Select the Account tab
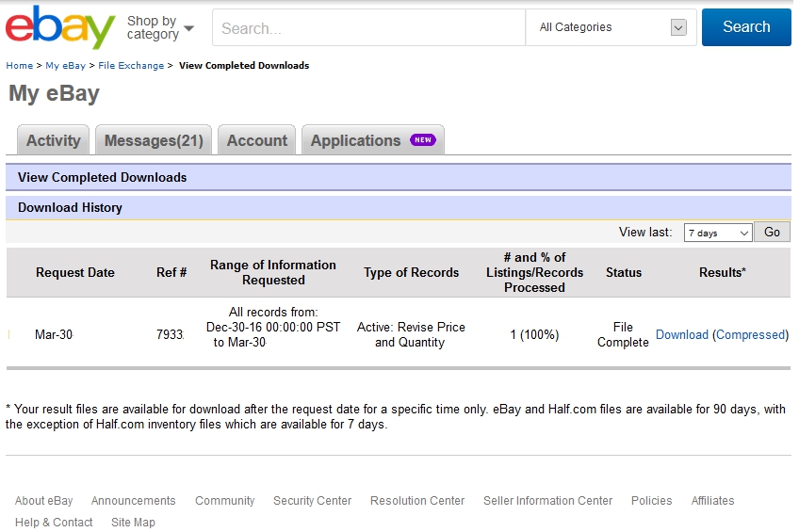 [x=257, y=140]
